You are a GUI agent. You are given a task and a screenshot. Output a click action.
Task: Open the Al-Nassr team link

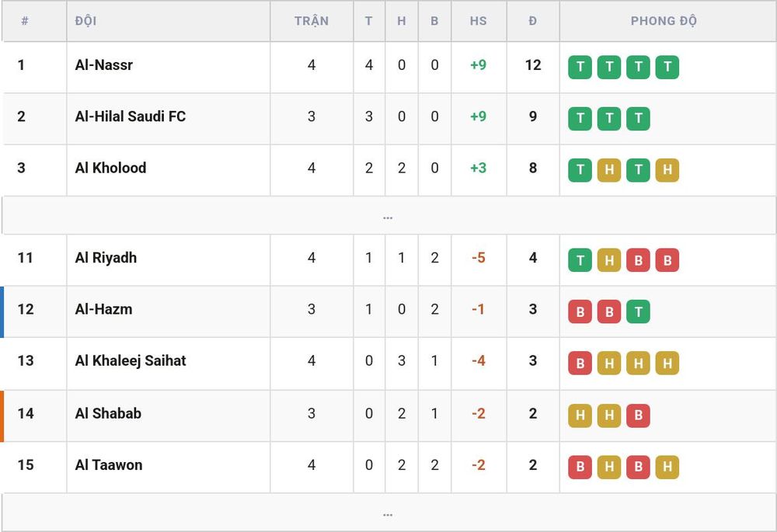[104, 65]
